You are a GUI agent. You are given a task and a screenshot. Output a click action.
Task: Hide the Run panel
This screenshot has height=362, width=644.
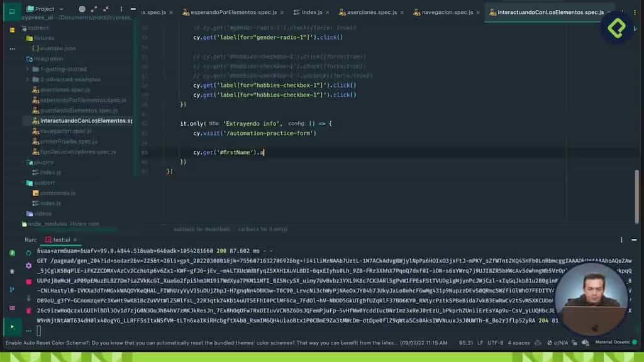(x=634, y=239)
